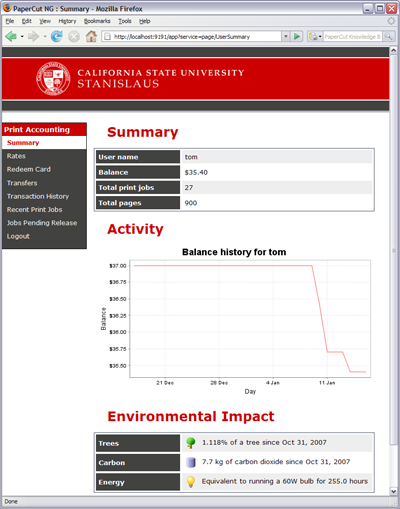This screenshot has width=400, height=509.
Task: Open Jobs Pending Release link
Action: point(42,223)
